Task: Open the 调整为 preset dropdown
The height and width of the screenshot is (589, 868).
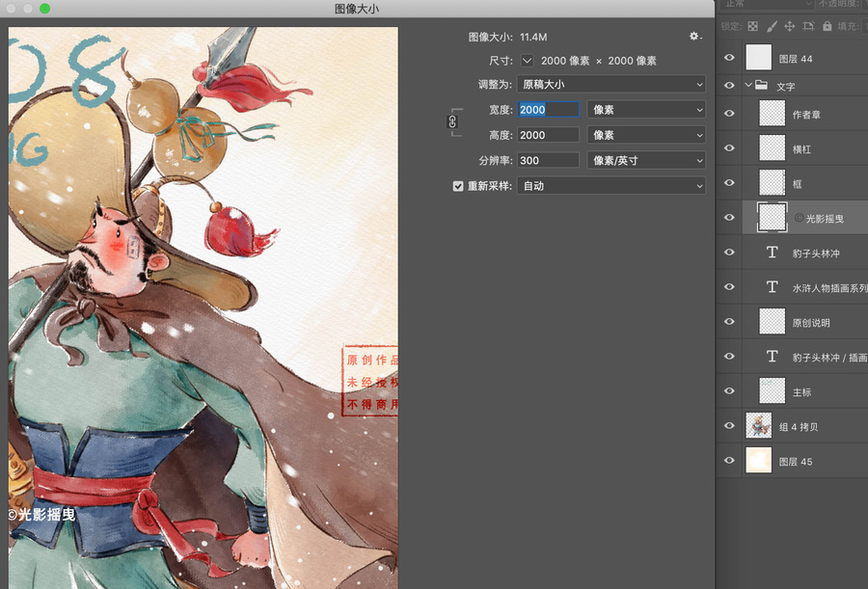Action: point(611,84)
